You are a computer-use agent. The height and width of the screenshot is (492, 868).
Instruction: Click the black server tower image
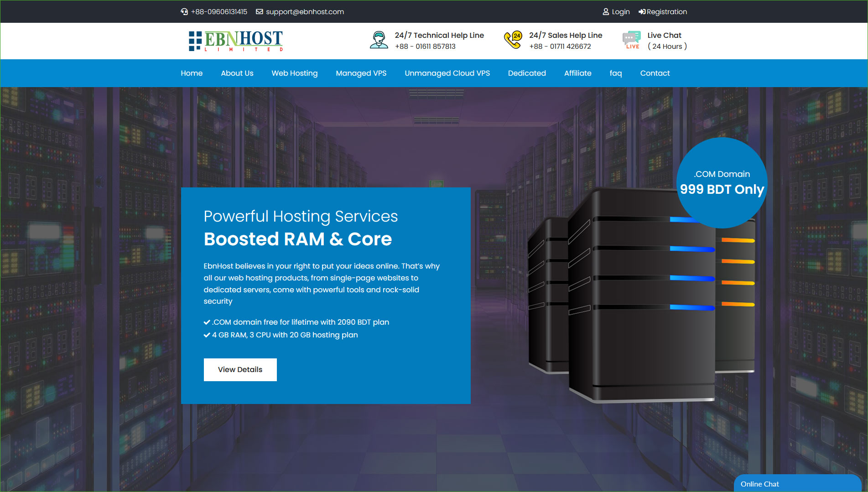(641, 296)
